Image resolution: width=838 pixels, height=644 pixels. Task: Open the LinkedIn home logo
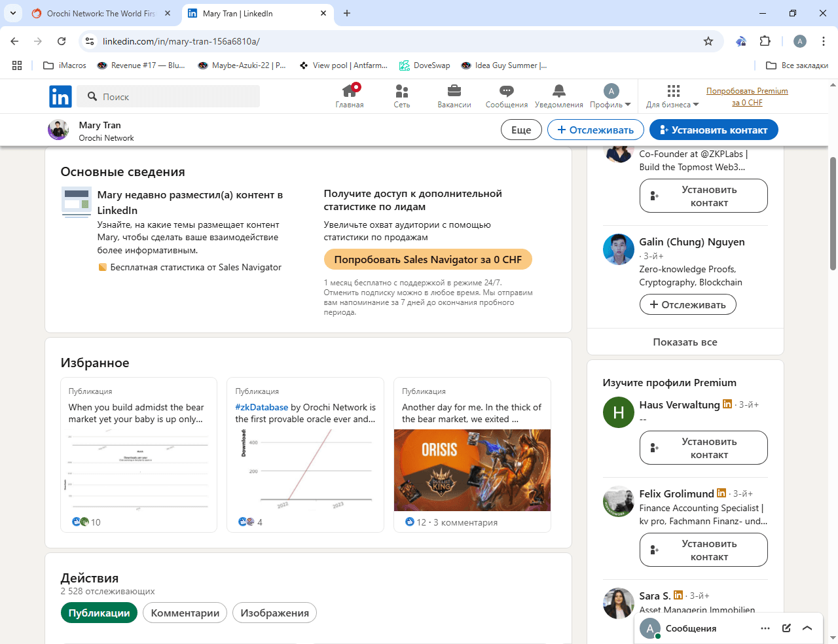pyautogui.click(x=60, y=97)
